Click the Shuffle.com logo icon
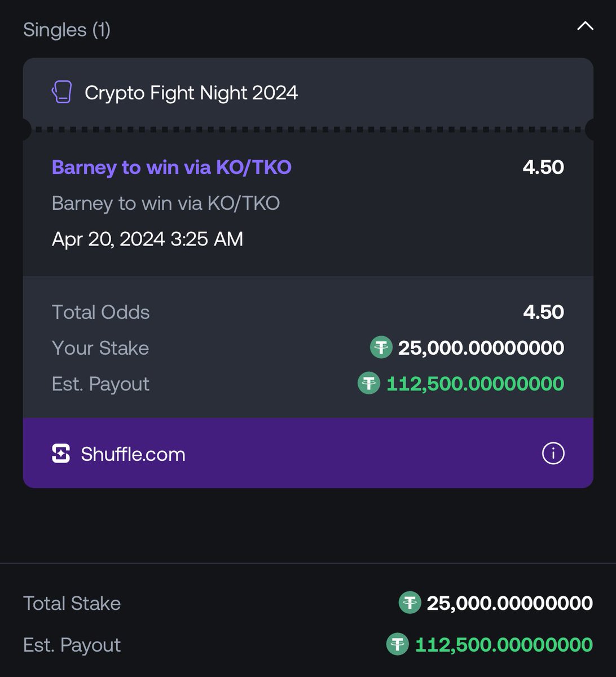616x677 pixels. 61,453
